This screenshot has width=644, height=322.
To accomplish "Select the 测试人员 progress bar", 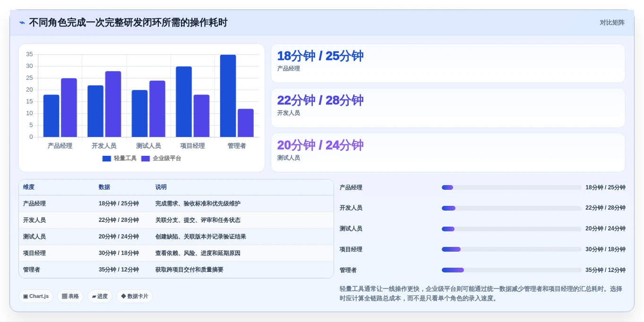I will click(x=512, y=229).
